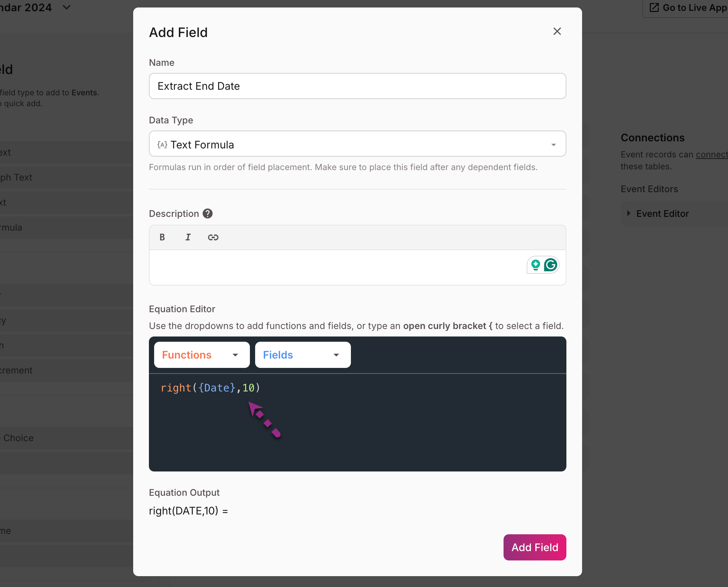
Task: Click the insert link icon
Action: (213, 237)
